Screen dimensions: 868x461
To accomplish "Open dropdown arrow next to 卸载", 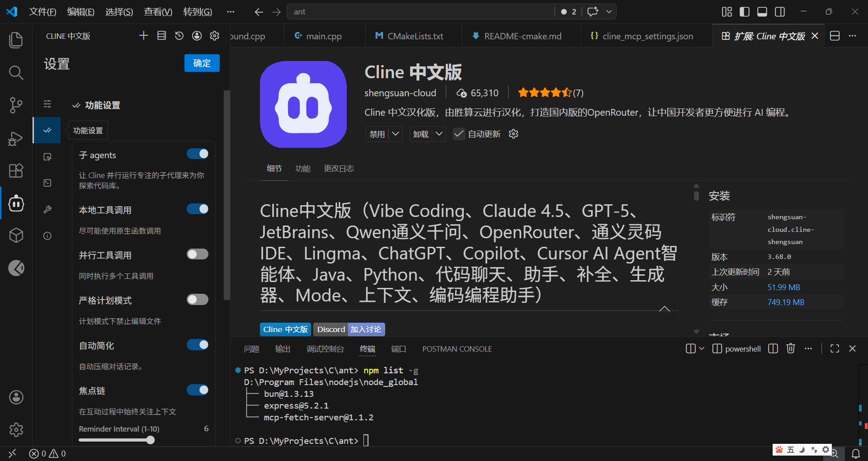I will pos(439,134).
